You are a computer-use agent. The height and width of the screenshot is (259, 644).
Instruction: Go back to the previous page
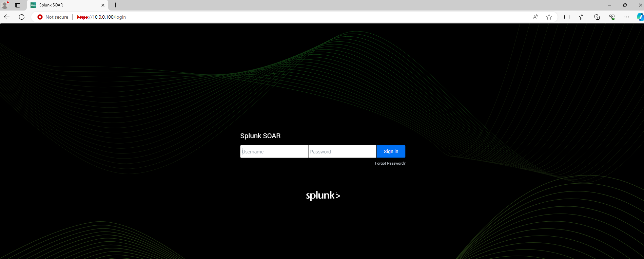click(x=7, y=17)
